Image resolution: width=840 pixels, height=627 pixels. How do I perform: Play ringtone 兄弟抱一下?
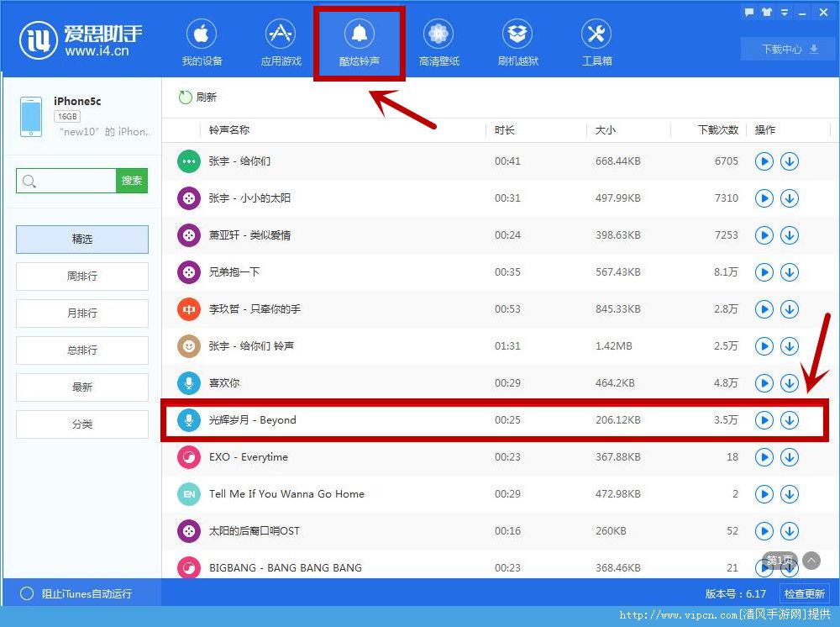[x=764, y=272]
